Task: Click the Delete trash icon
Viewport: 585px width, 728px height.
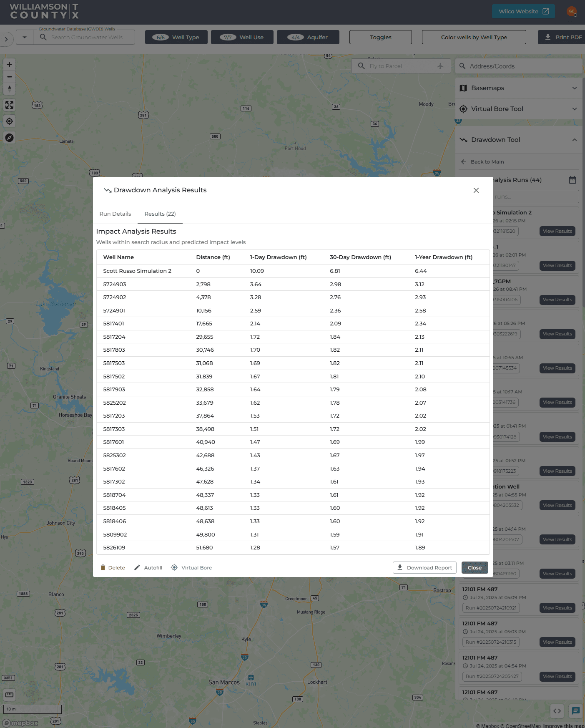Action: pyautogui.click(x=103, y=567)
